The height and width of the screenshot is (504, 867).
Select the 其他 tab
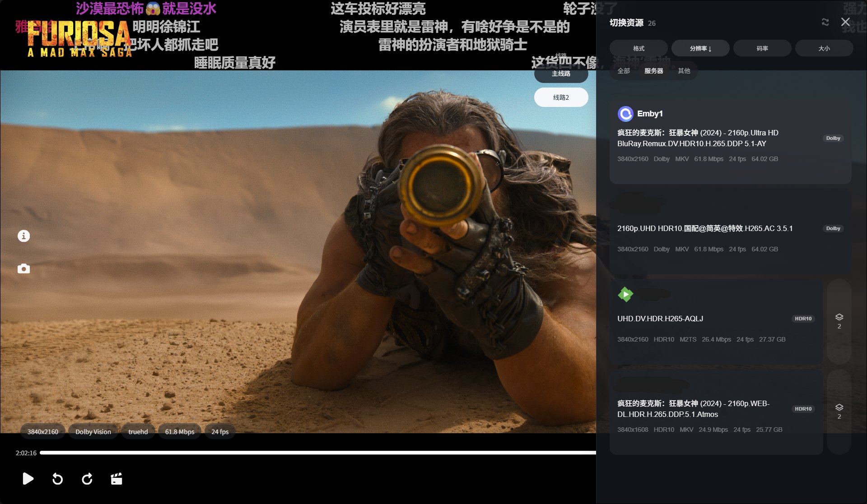(684, 71)
